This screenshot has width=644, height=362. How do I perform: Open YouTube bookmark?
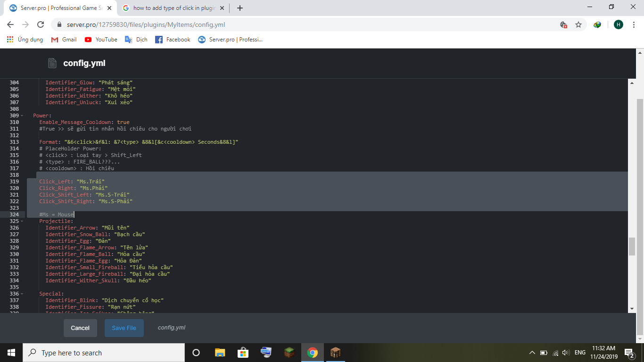(x=101, y=40)
